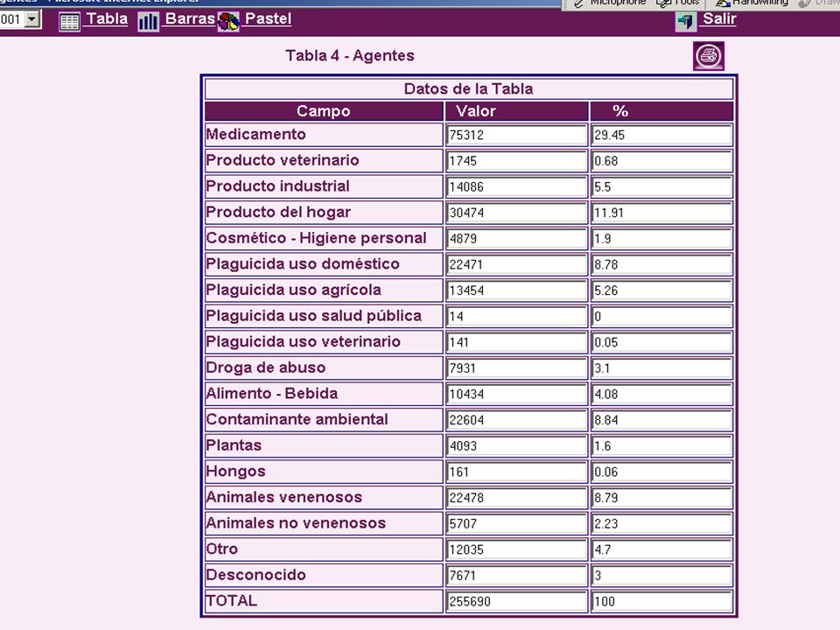Open the Barras chart link
This screenshot has height=630, width=840.
pyautogui.click(x=190, y=18)
